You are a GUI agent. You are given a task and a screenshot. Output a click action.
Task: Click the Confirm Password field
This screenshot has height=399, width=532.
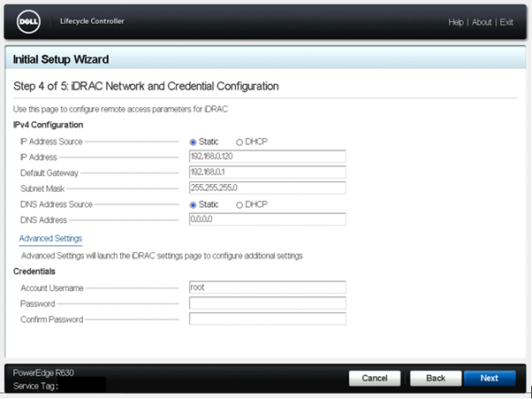click(x=267, y=319)
